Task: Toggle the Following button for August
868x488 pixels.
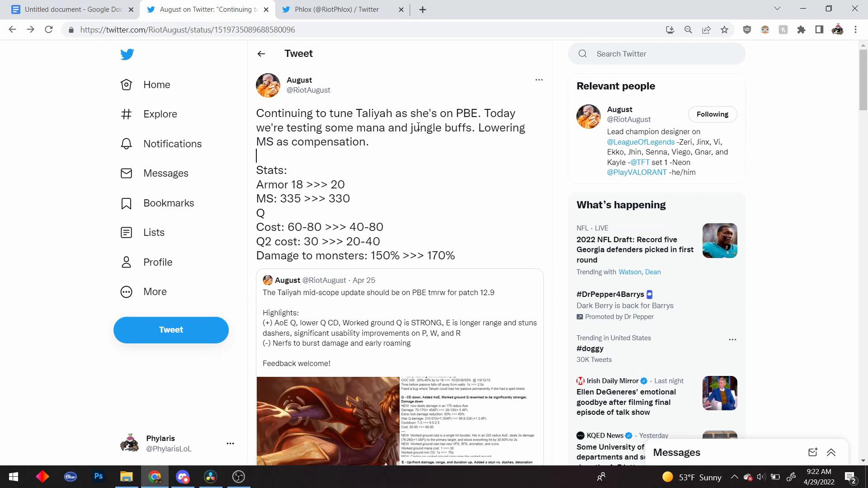Action: point(712,114)
